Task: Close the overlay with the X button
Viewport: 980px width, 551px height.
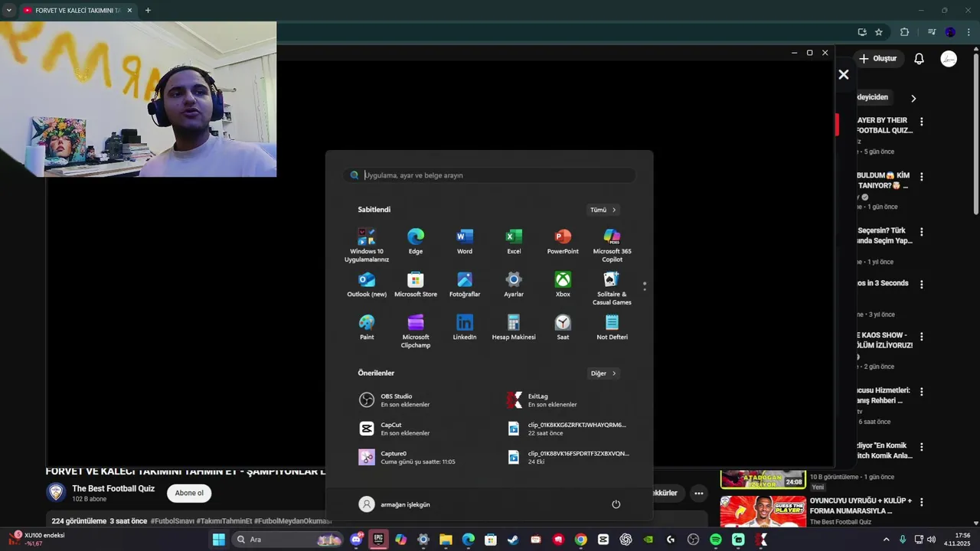Action: point(843,74)
